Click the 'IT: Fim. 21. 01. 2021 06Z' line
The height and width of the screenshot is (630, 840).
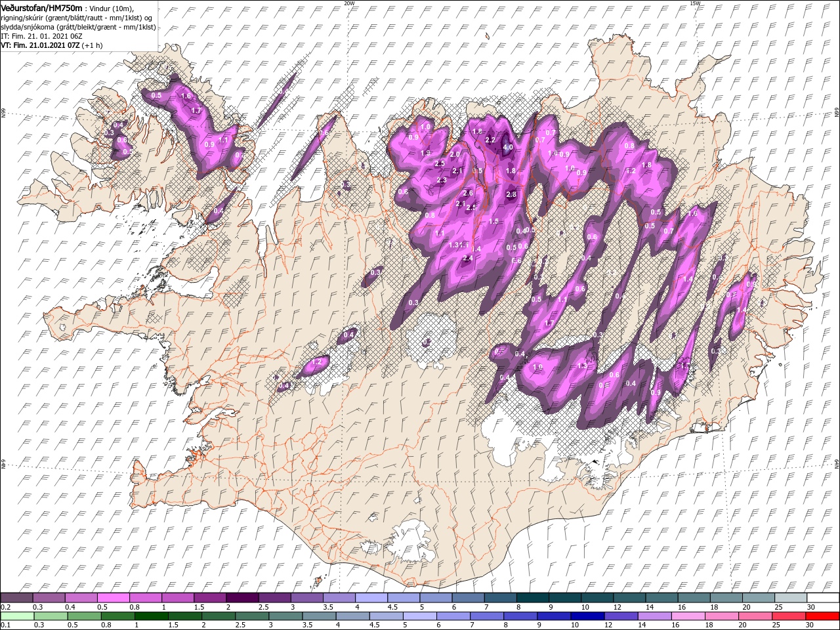coord(40,36)
